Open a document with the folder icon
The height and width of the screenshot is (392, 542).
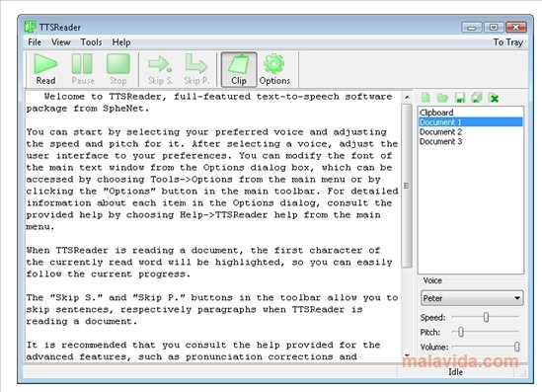[x=442, y=98]
